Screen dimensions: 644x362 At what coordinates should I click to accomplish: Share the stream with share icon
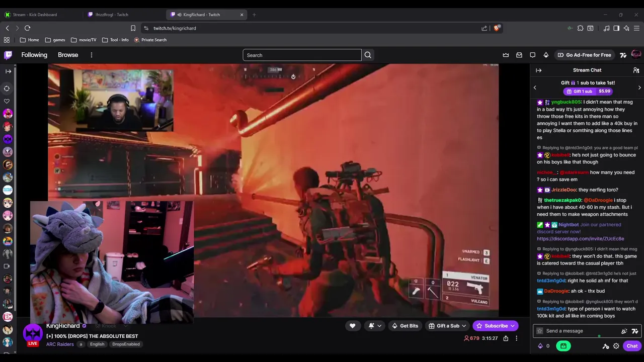point(506,338)
